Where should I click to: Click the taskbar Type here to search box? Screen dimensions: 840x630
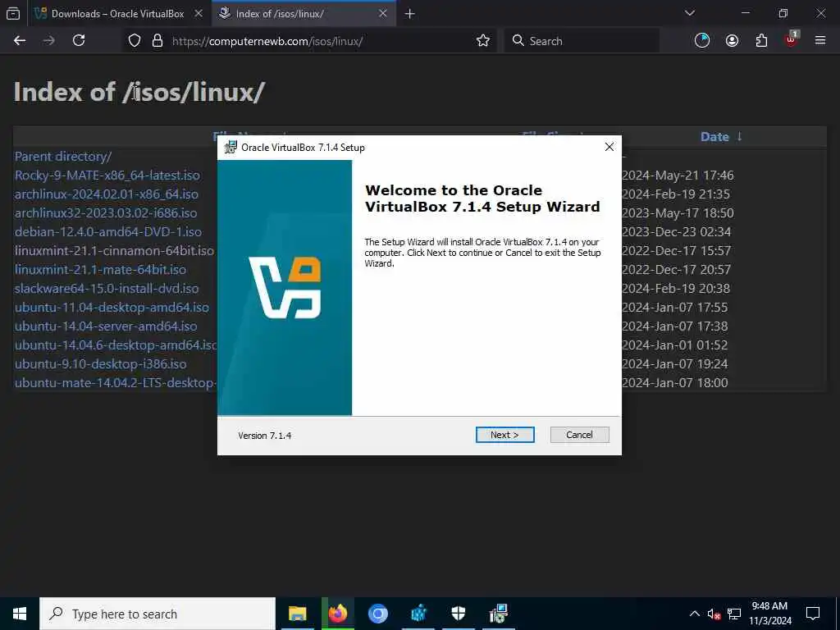157,614
